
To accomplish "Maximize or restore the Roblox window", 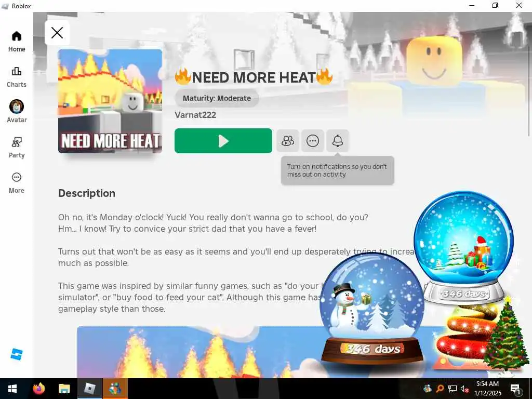I will point(495,5).
